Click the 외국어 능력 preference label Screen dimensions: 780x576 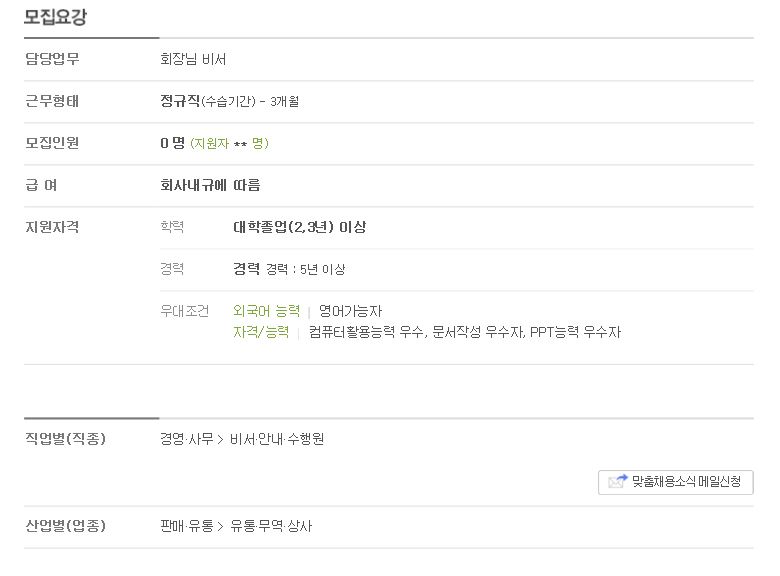[x=267, y=311]
